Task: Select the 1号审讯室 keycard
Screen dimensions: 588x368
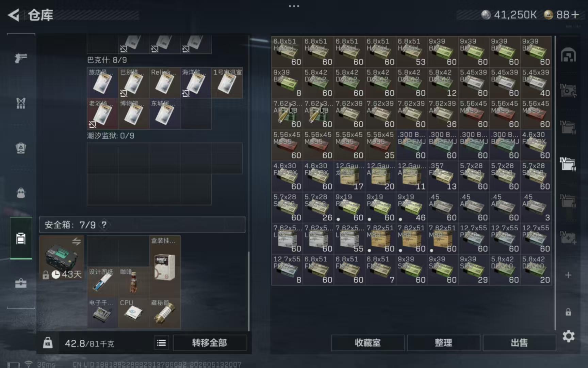Action: tap(227, 83)
